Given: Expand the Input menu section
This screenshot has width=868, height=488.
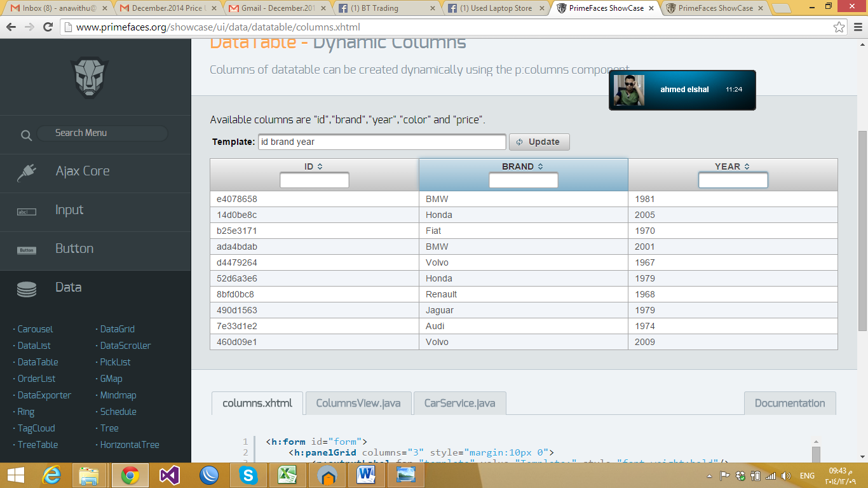Looking at the screenshot, I should pos(69,210).
